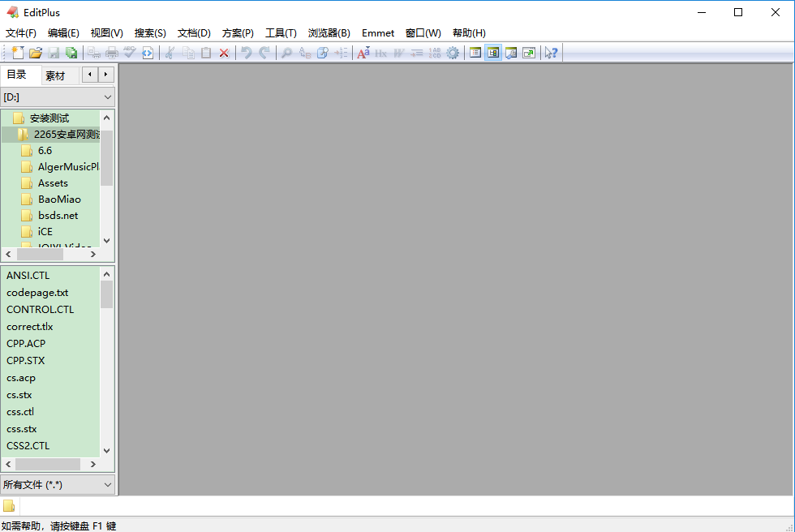Switch to the 素材 tab
The width and height of the screenshot is (795, 532).
56,75
